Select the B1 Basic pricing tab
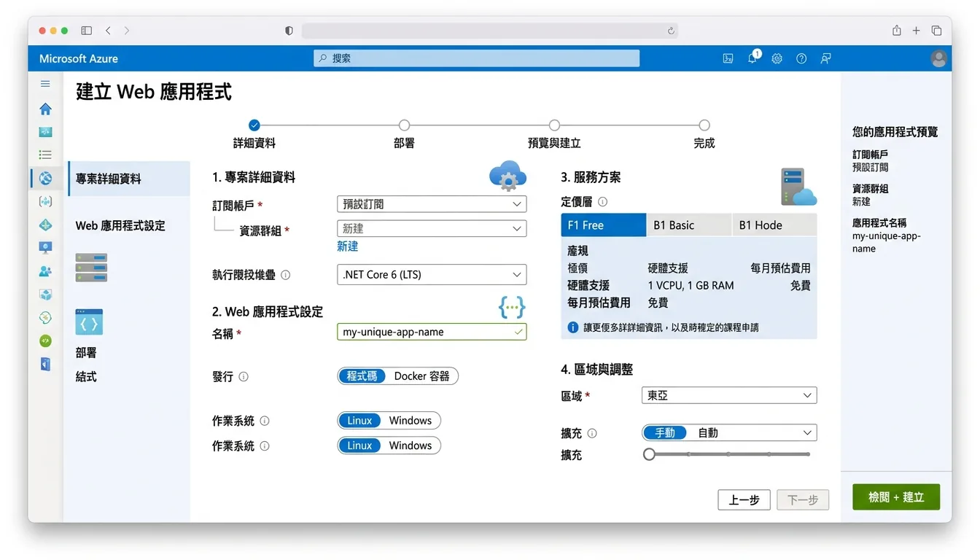The height and width of the screenshot is (560, 980). pos(689,225)
